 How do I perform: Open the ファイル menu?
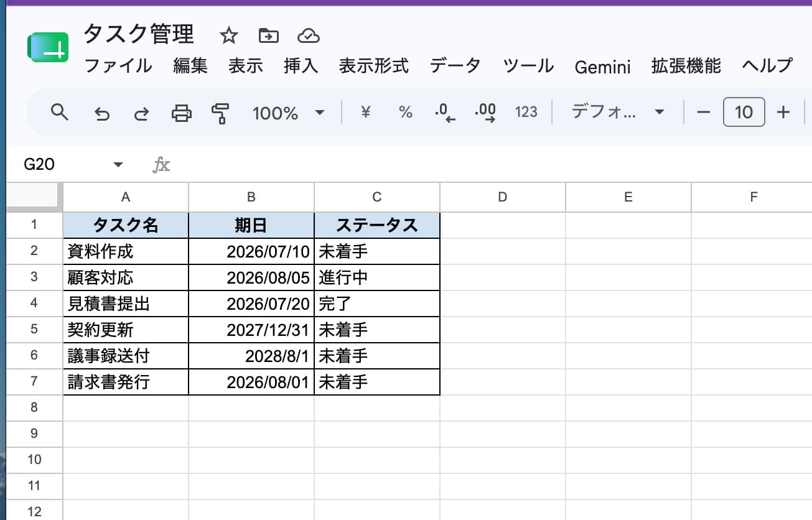(118, 65)
